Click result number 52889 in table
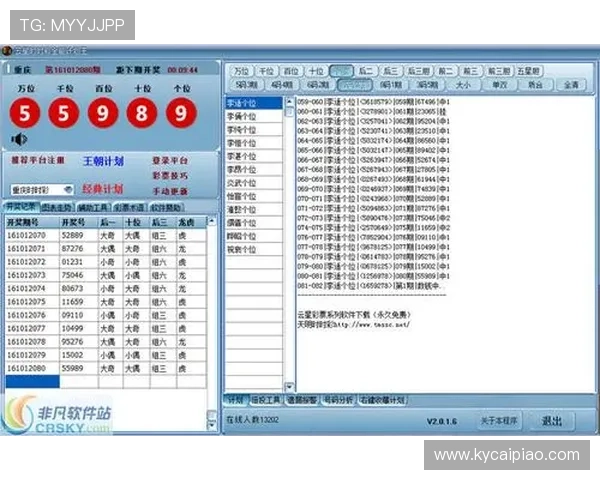 pos(72,235)
